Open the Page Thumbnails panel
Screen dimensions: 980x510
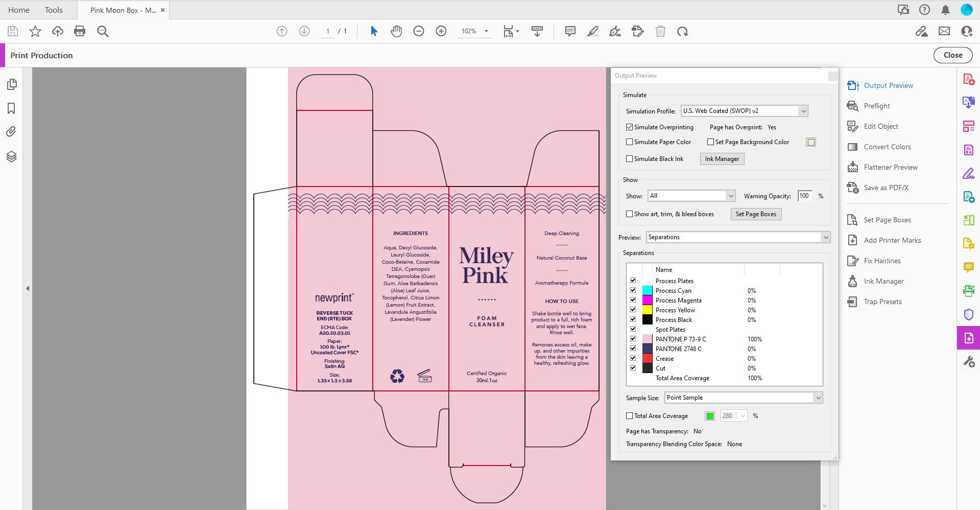[12, 84]
